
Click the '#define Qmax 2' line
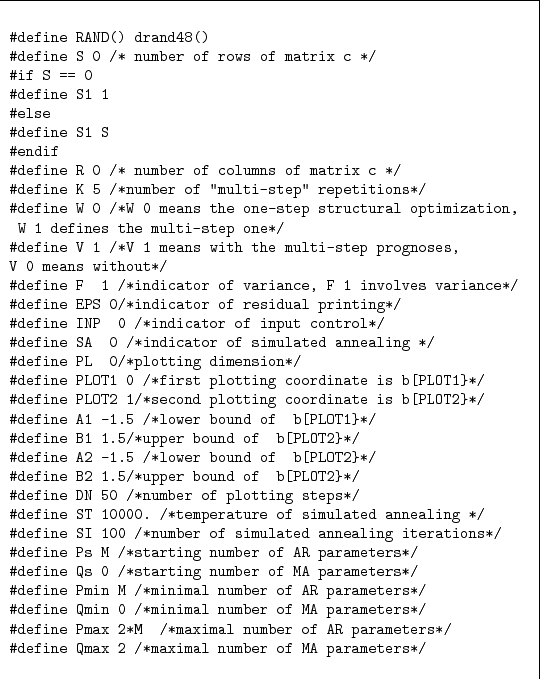(x=218, y=649)
